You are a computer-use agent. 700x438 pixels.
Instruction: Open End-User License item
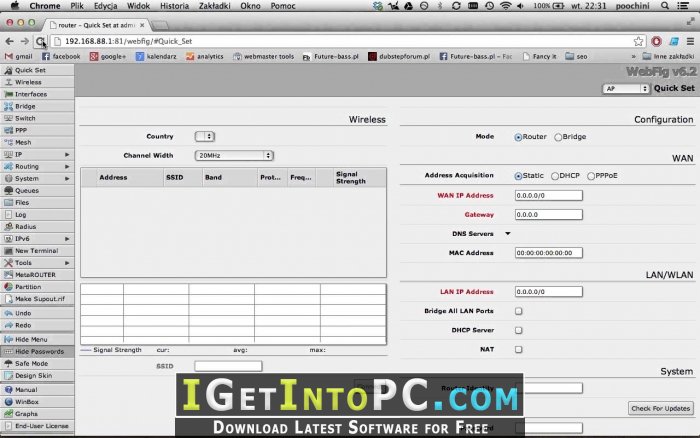(x=37, y=426)
